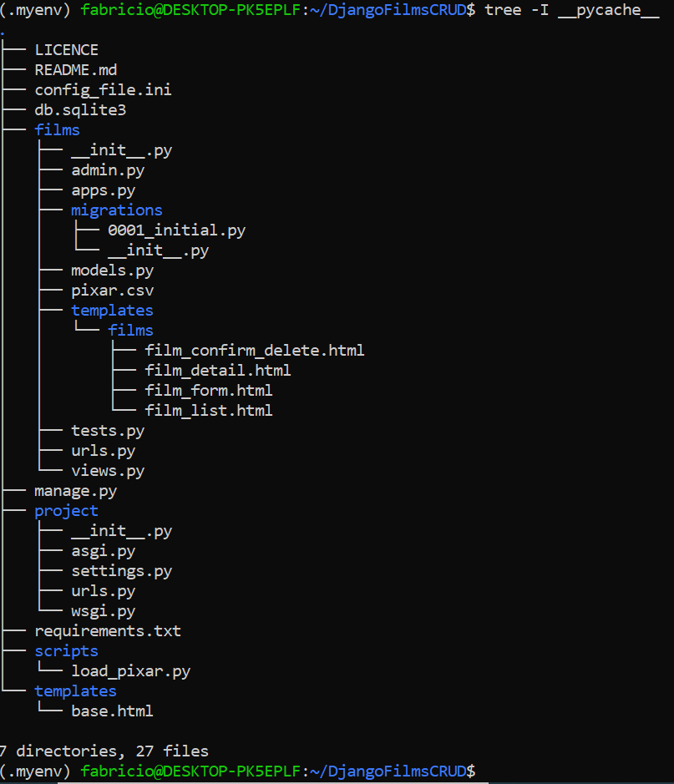Click views.py in the films folder
The height and width of the screenshot is (784, 674).
pyautogui.click(x=108, y=471)
